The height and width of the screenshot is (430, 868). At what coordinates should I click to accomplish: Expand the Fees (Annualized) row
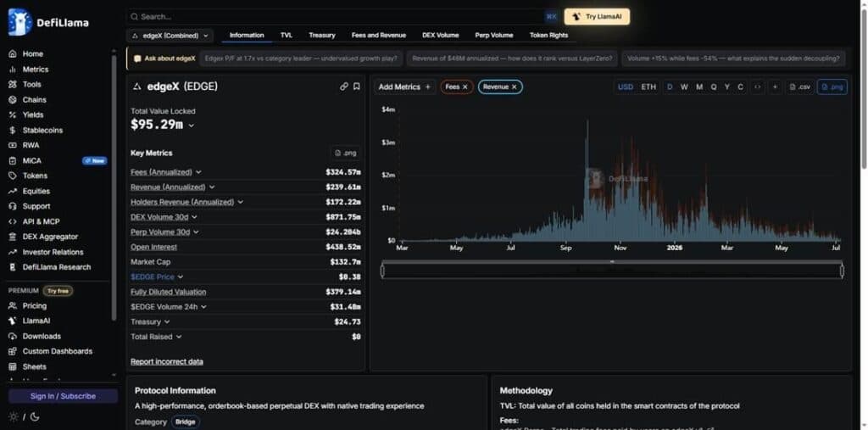coord(198,172)
